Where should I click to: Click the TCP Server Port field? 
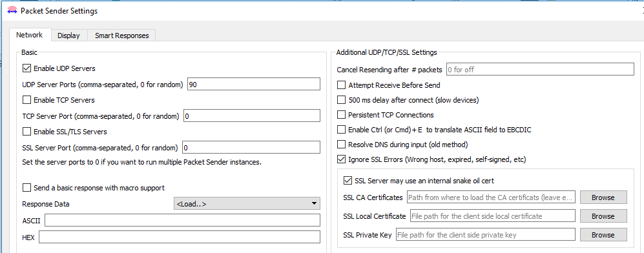(x=252, y=116)
